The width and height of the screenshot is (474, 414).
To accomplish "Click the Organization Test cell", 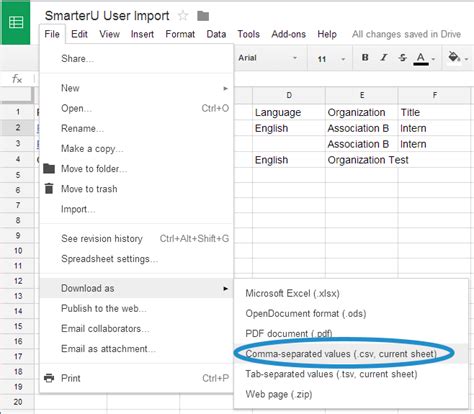I will [362, 160].
